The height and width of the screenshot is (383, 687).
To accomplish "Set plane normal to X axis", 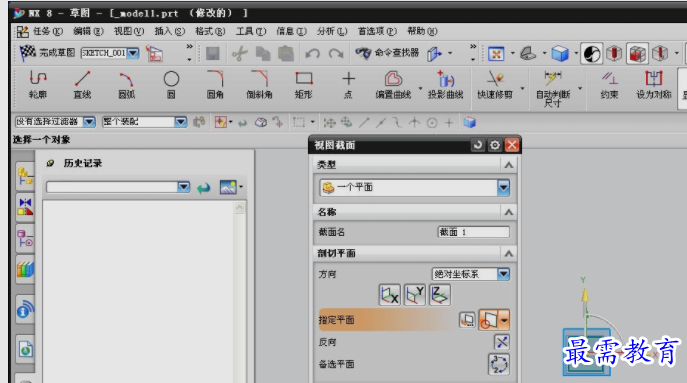I will [x=390, y=295].
